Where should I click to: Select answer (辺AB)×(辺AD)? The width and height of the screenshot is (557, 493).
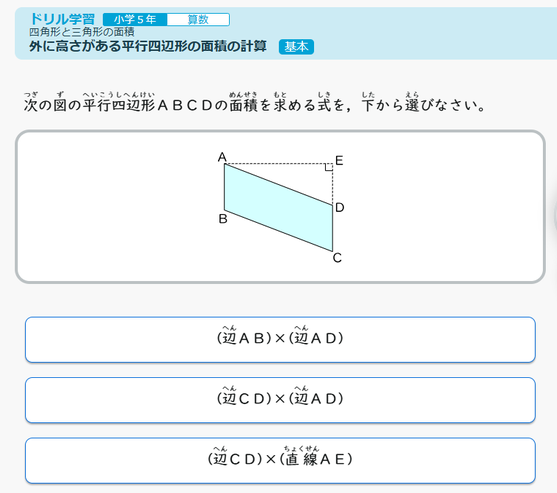280,340
